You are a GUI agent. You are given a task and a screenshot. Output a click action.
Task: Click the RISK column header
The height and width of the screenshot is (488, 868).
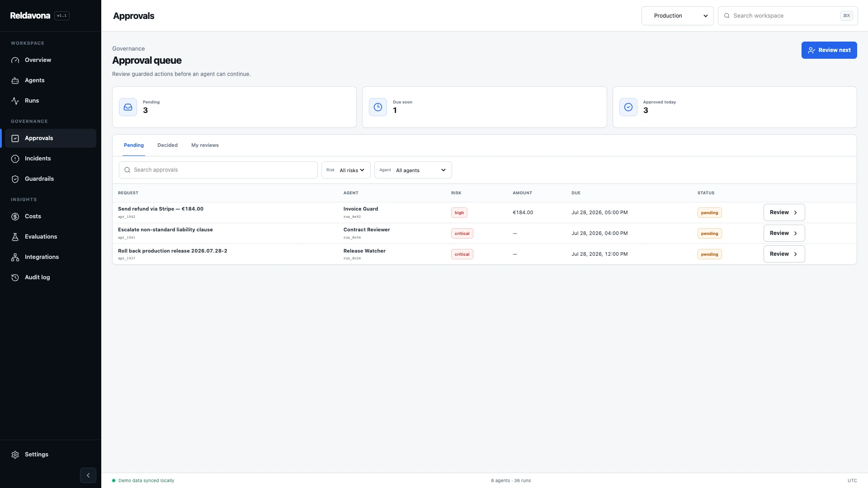click(456, 193)
